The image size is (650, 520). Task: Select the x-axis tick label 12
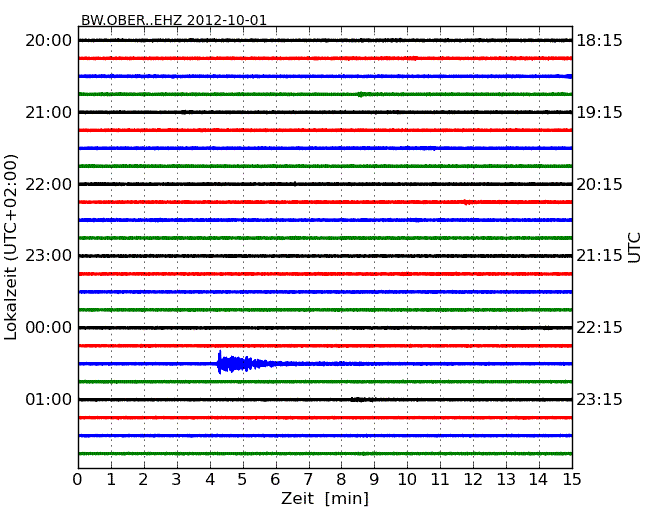(x=473, y=479)
